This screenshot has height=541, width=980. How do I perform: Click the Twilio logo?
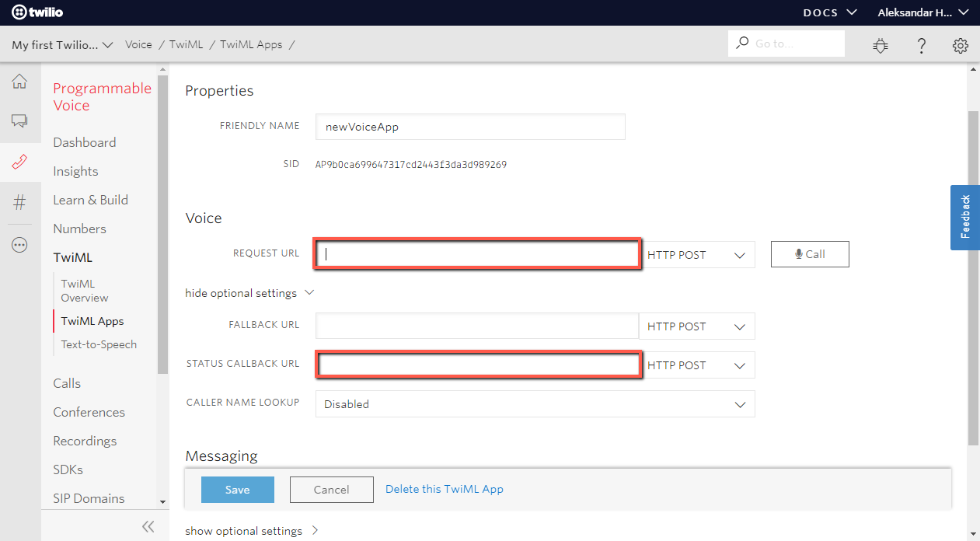[37, 12]
